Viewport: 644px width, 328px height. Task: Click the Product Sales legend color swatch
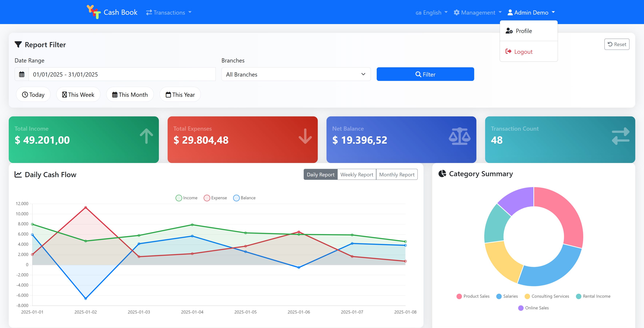click(459, 296)
